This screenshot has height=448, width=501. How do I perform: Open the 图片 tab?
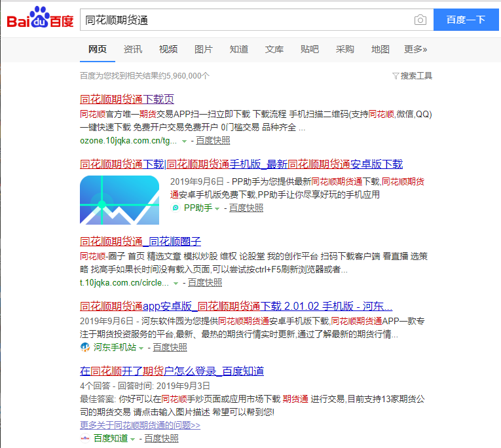point(204,49)
